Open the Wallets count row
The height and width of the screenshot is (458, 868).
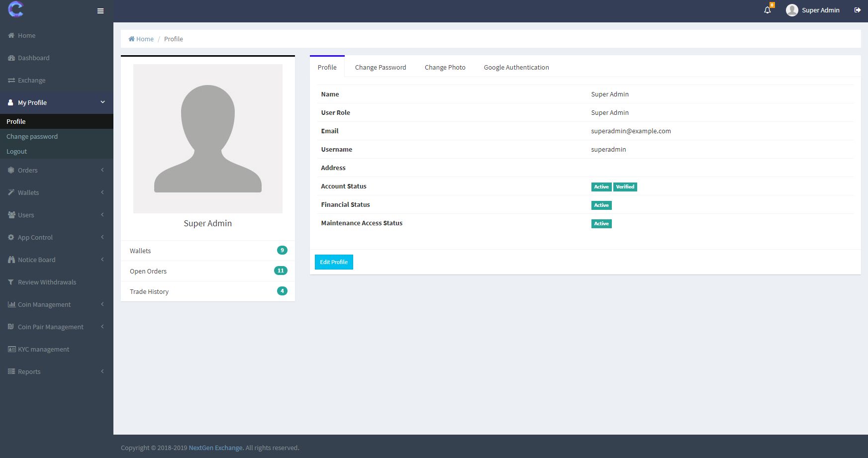click(x=207, y=251)
